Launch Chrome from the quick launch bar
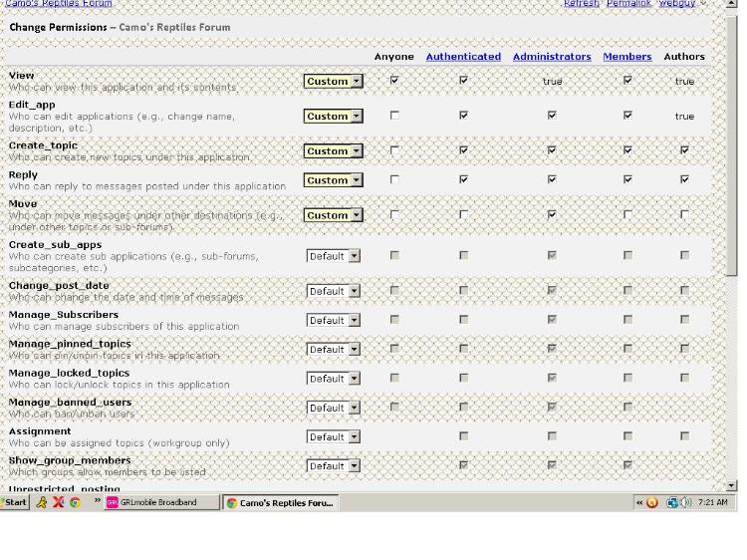Image resolution: width=747 pixels, height=560 pixels. coord(75,502)
